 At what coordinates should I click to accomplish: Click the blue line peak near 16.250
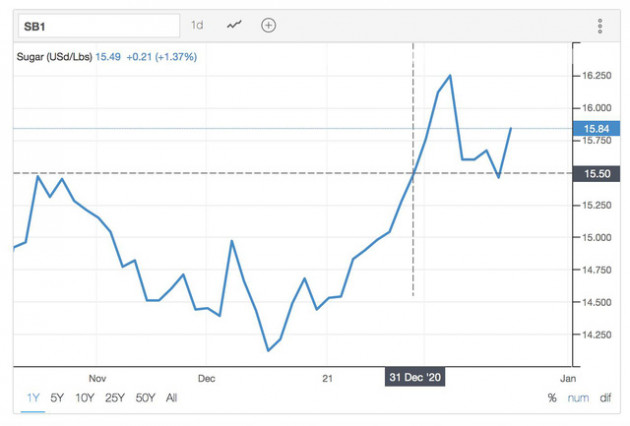coord(450,75)
